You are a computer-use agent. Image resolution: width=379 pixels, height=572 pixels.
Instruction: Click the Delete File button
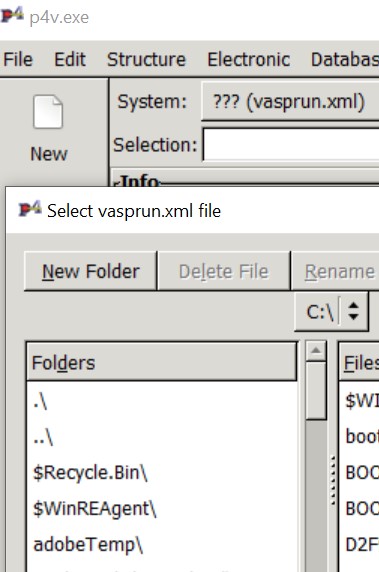tap(224, 271)
